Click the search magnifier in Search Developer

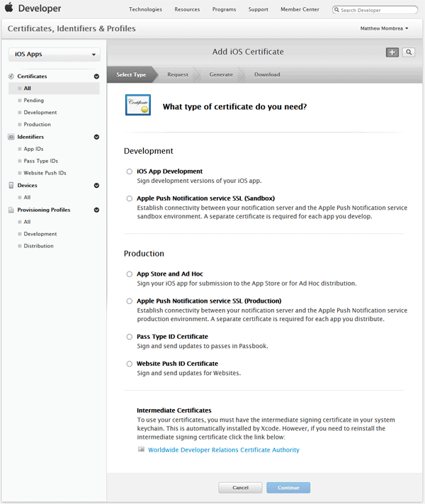coord(336,10)
